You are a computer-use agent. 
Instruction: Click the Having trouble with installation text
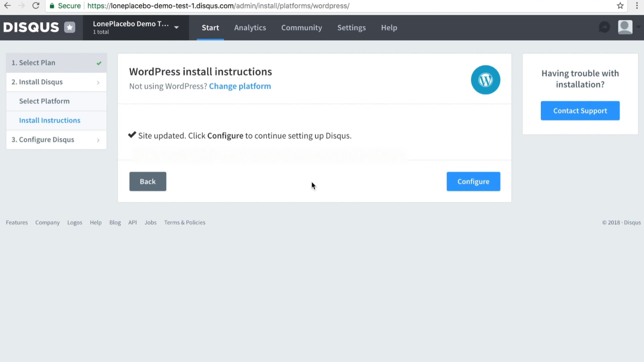click(x=580, y=79)
